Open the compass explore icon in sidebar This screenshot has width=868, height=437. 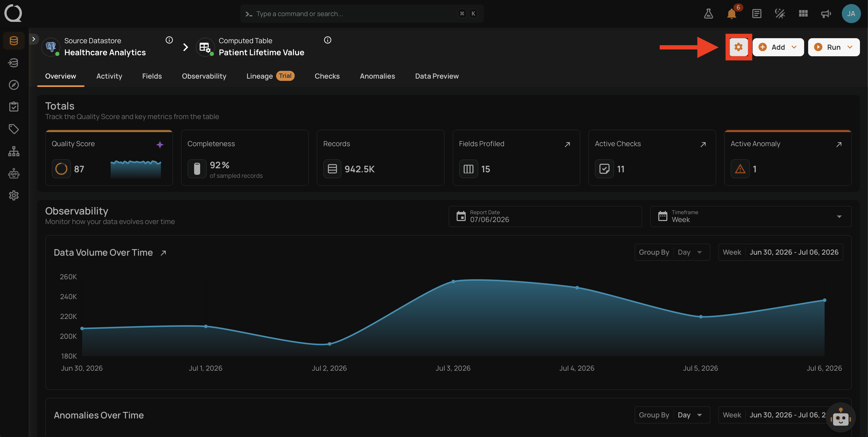point(14,85)
